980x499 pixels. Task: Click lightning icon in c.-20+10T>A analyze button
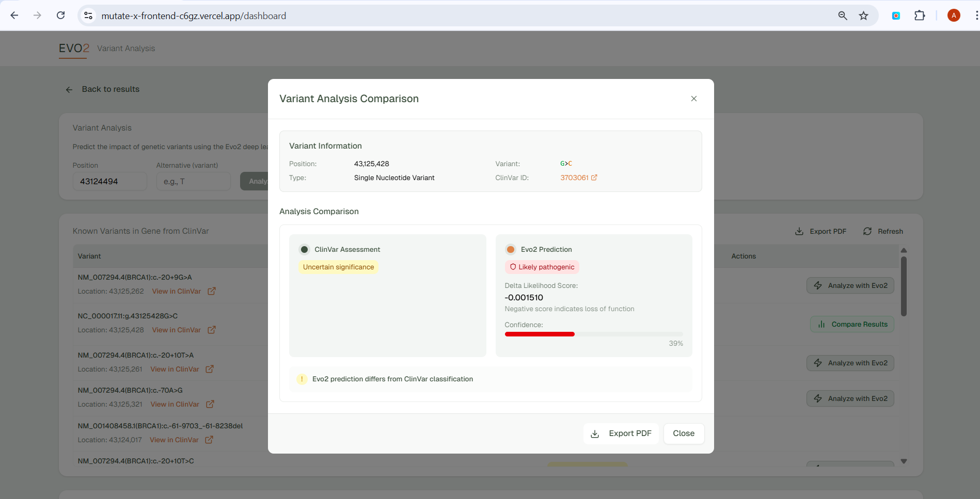(x=818, y=363)
